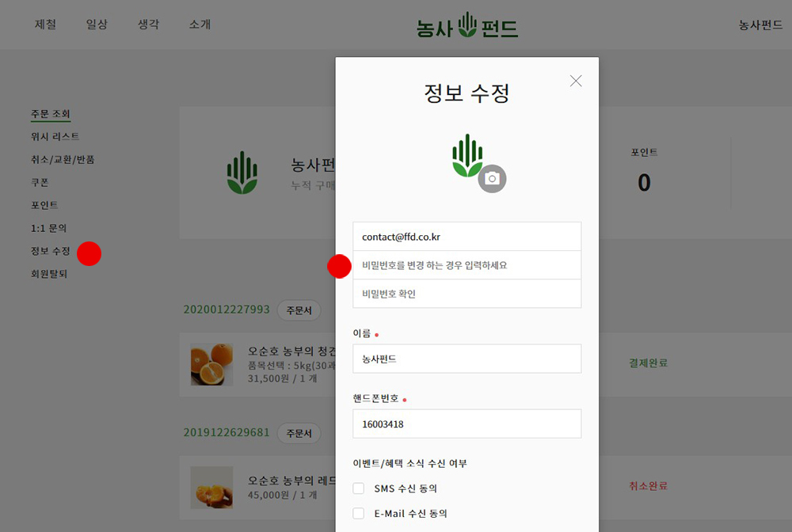Go to the 생각 menu

[x=149, y=25]
